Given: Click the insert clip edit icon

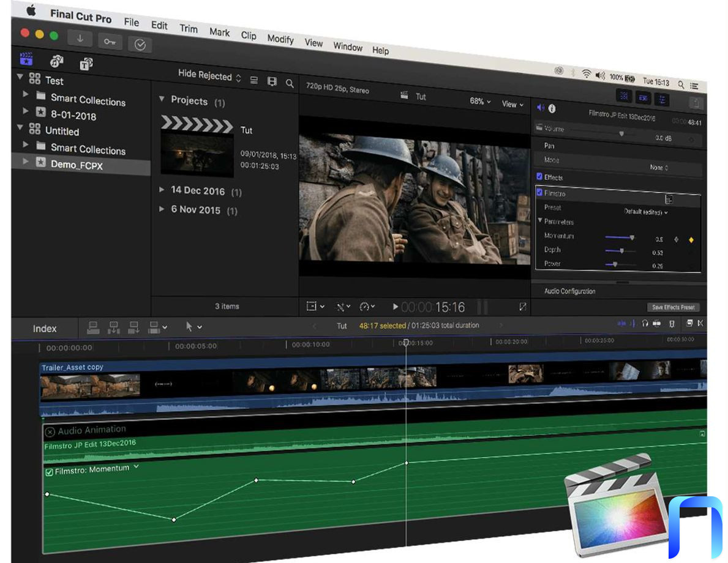Looking at the screenshot, I should [113, 327].
